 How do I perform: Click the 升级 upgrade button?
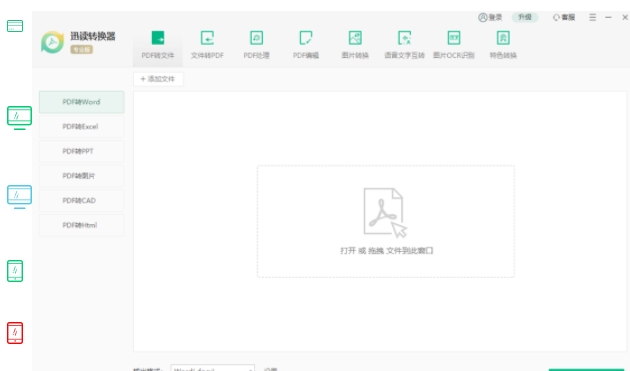(x=525, y=17)
